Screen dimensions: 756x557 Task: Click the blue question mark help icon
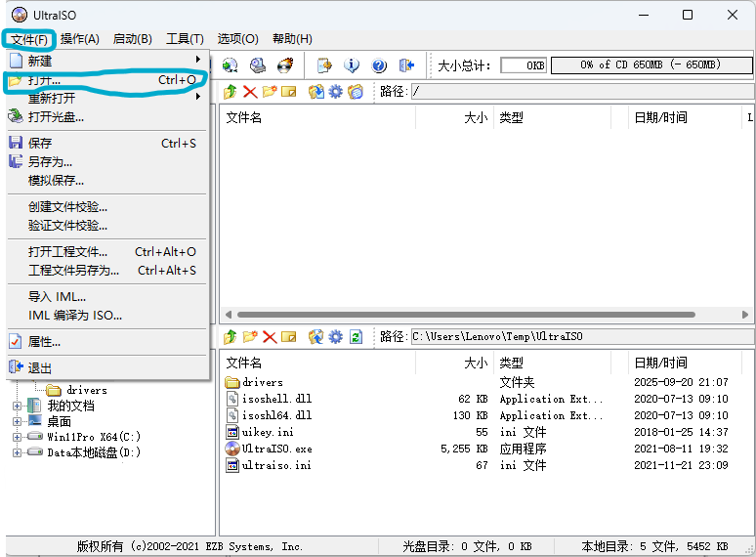tap(379, 65)
